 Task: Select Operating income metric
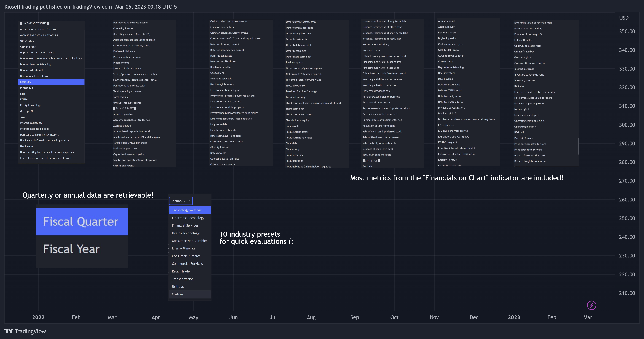(123, 28)
